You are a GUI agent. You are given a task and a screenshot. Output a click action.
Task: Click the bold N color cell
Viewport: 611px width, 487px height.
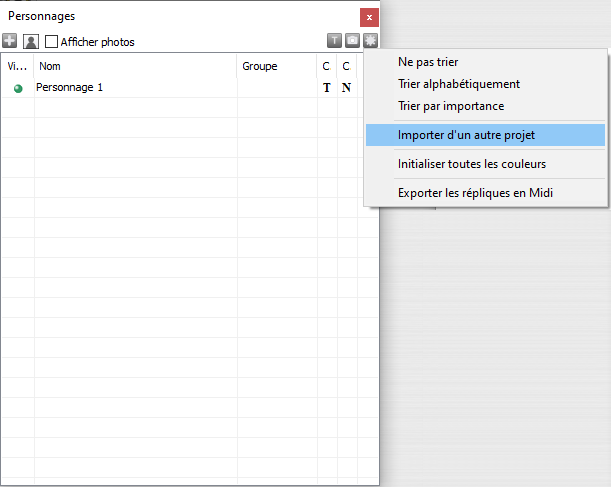[x=346, y=88]
